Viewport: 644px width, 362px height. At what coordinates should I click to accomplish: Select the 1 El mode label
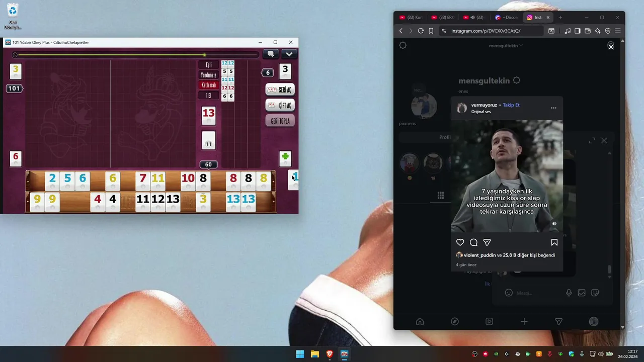tap(209, 96)
